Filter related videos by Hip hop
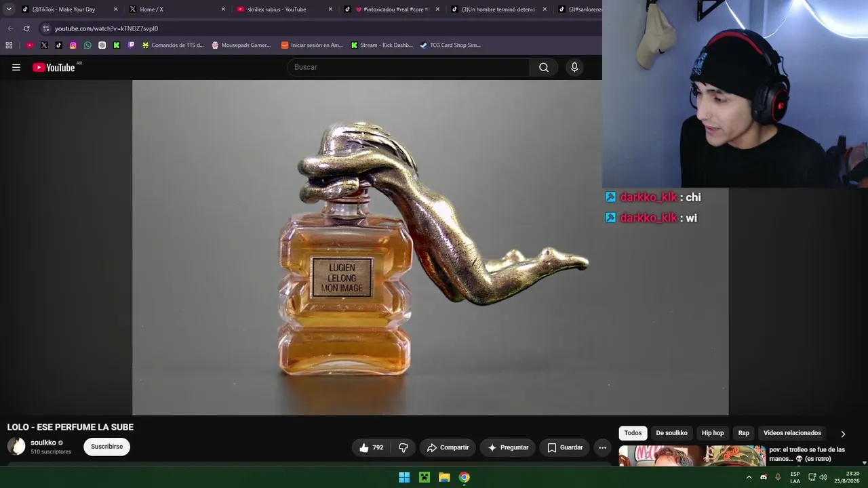This screenshot has height=488, width=868. point(713,433)
